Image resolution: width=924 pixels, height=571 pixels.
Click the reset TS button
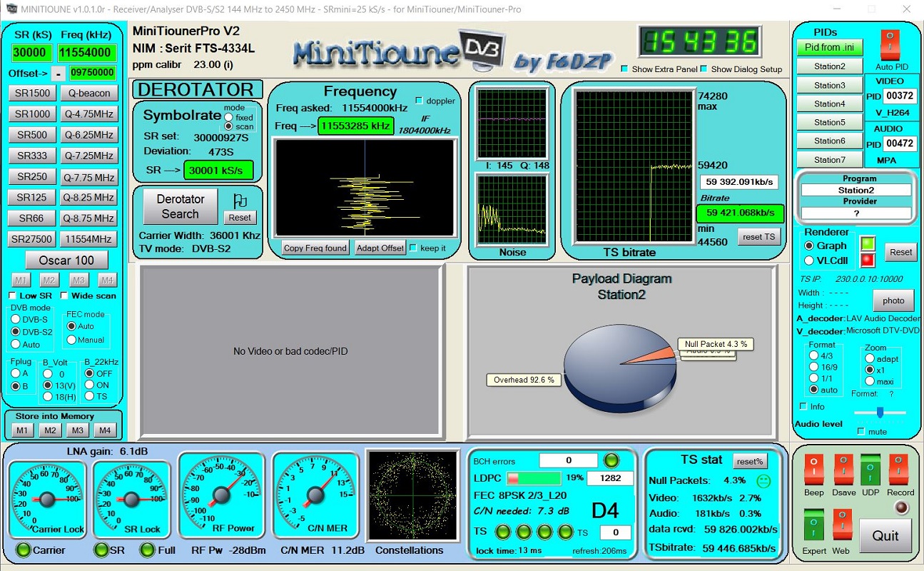[759, 236]
